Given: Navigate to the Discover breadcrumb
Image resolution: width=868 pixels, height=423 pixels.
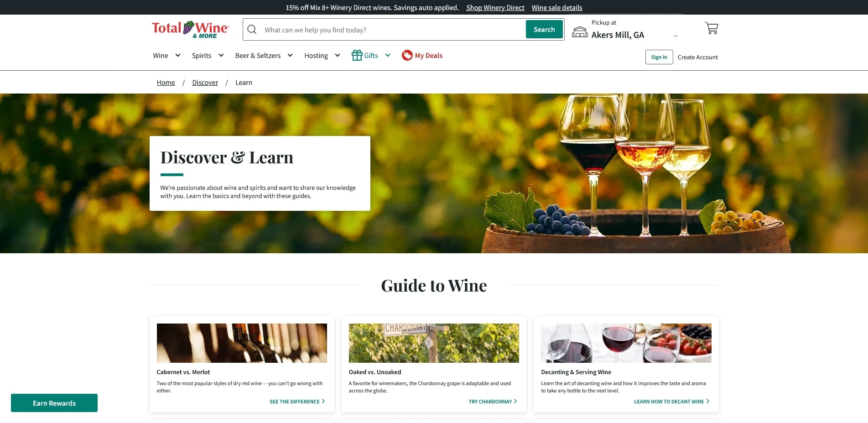Looking at the screenshot, I should 205,82.
